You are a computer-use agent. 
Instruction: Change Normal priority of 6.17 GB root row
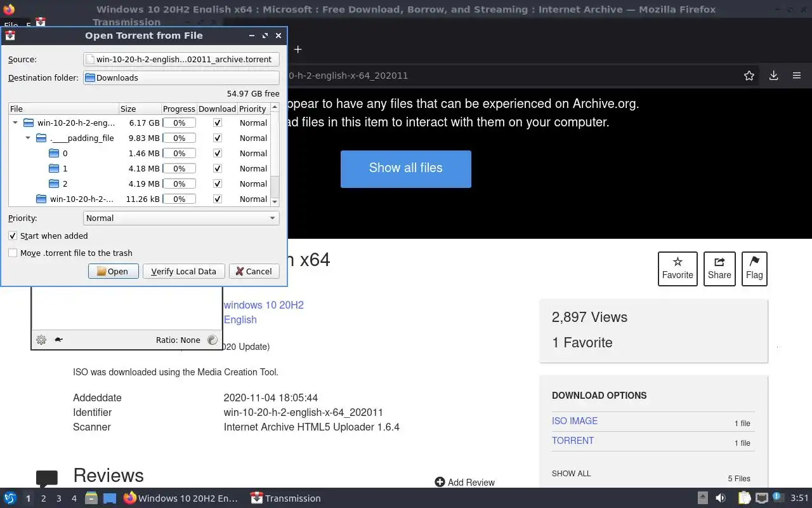253,123
